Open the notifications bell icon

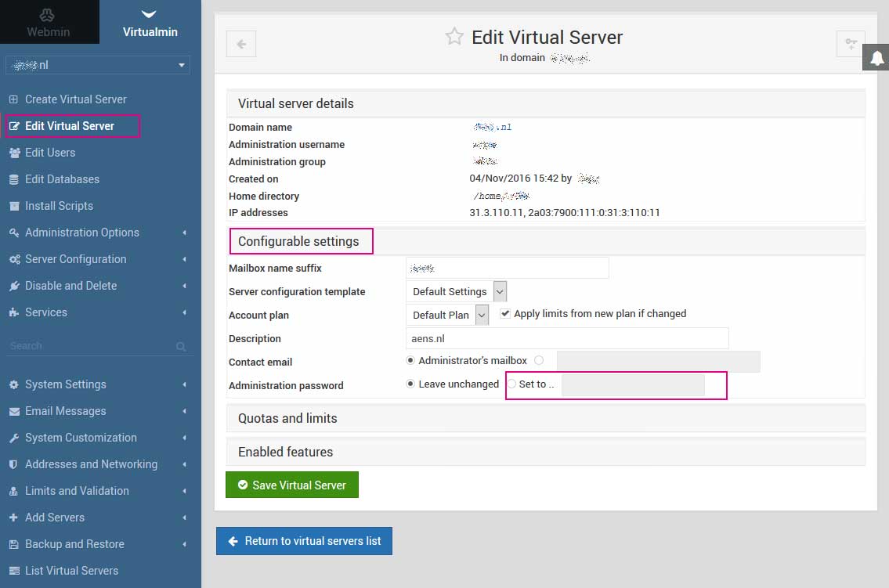point(876,58)
